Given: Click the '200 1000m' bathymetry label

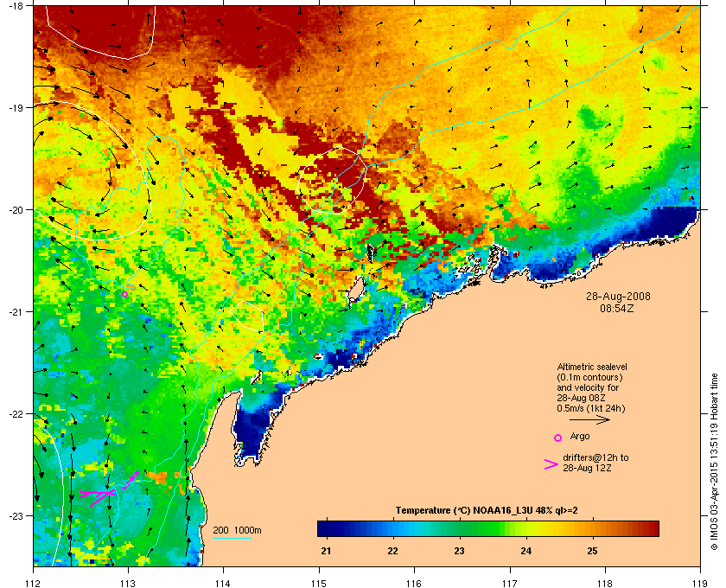Looking at the screenshot, I should tap(237, 530).
